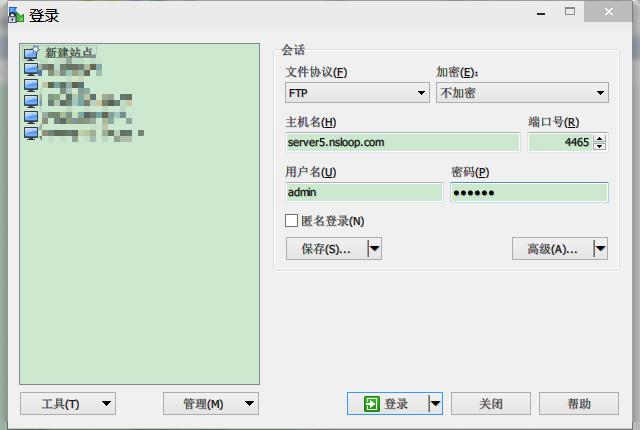
Task: Click the 保存(S)... save button
Action: coord(326,249)
